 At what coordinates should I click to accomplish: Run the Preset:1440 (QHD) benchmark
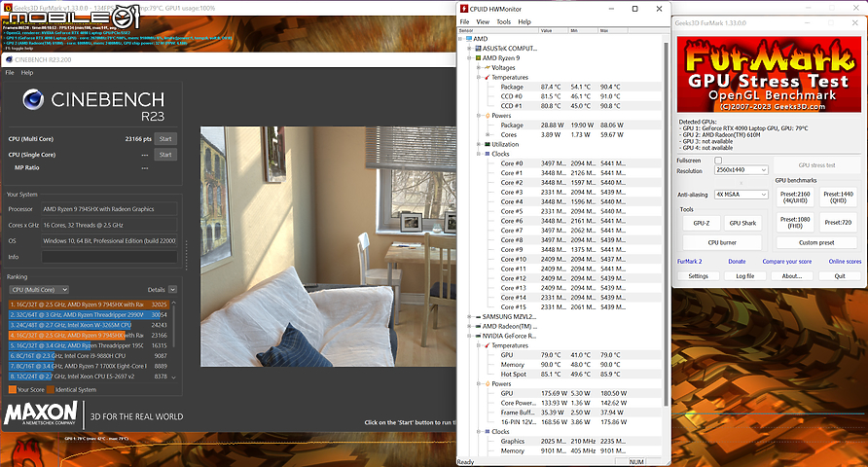click(838, 197)
